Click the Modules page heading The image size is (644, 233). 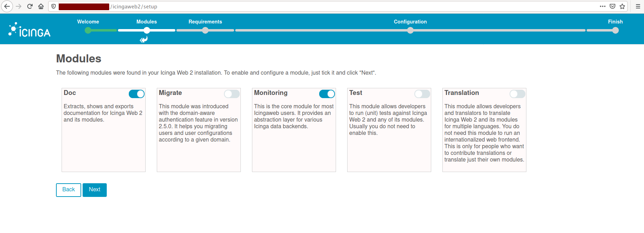[79, 59]
